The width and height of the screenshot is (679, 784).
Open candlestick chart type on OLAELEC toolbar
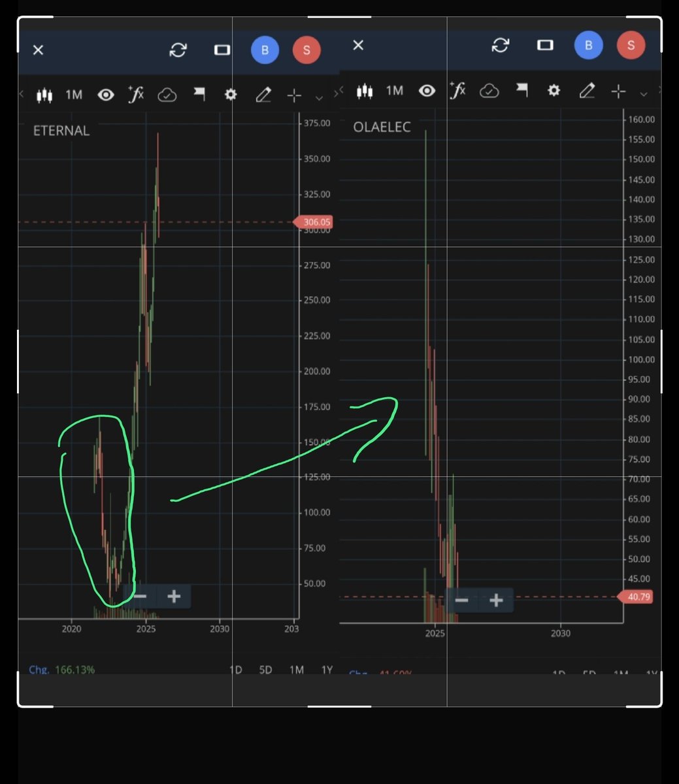coord(364,91)
